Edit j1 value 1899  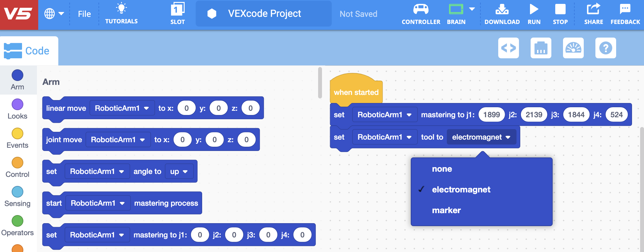pyautogui.click(x=491, y=115)
